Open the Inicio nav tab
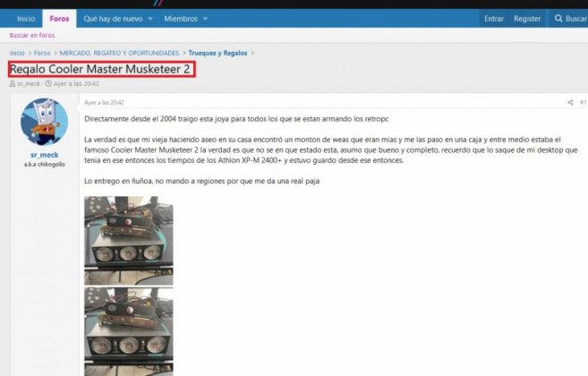 pos(26,18)
